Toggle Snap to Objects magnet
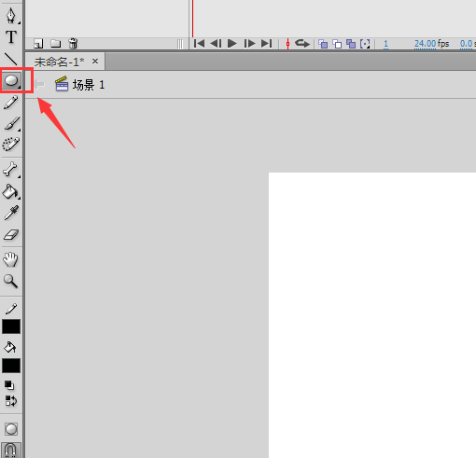The width and height of the screenshot is (476, 458). [x=10, y=450]
